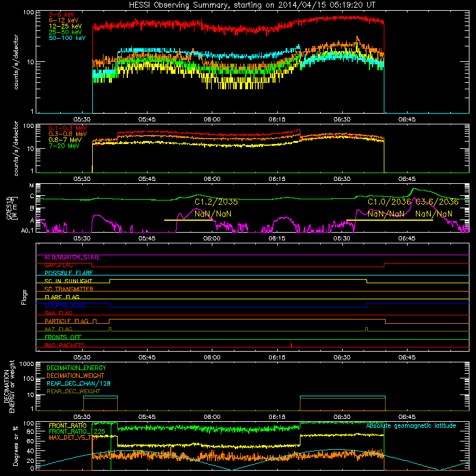Click the FRONT_RATIO legend label
476x476 pixels.
[68, 425]
